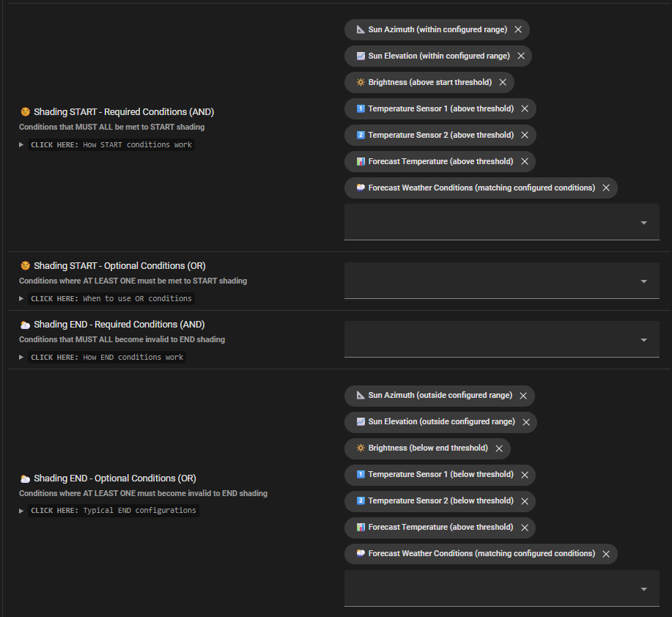Delete the Brightness above start threshold chip
This screenshot has height=617, width=672.
click(x=503, y=83)
